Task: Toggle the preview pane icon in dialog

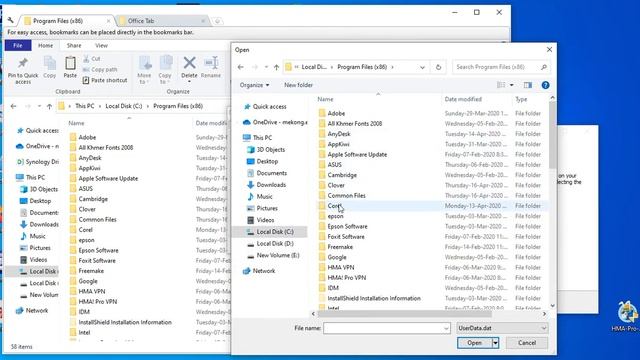Action: (x=528, y=85)
